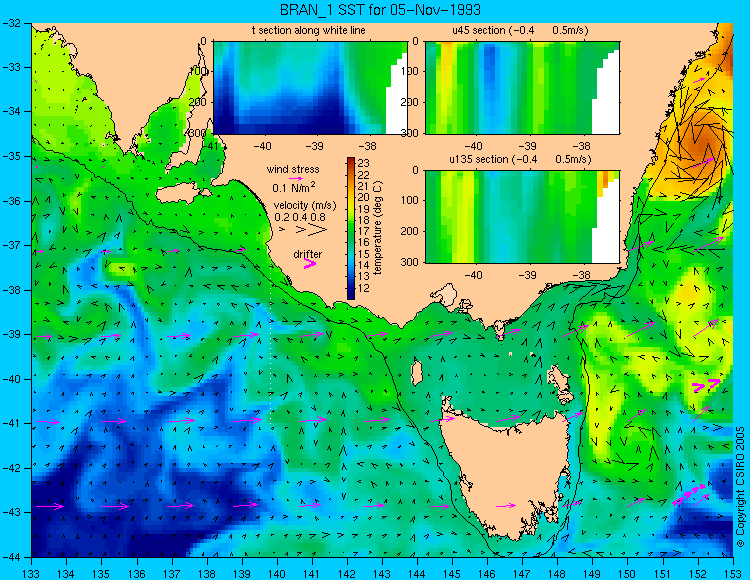Click the 't section along white line' label
This screenshot has height=580, width=750.
(309, 30)
